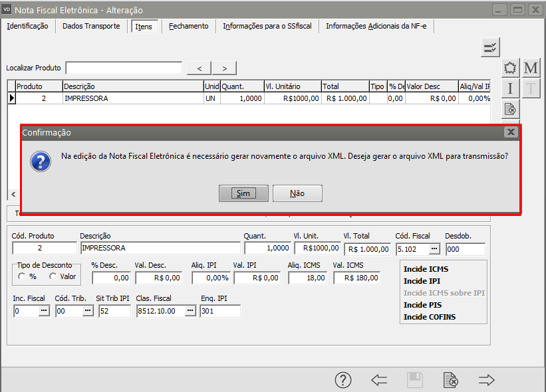Open the Clas. Fiscal lookup button

190,311
